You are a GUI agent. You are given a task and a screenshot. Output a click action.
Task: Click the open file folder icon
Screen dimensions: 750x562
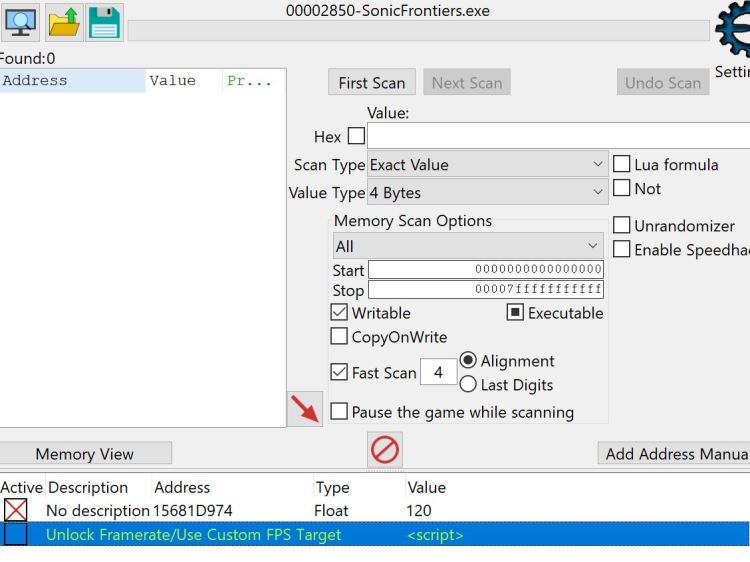click(64, 22)
